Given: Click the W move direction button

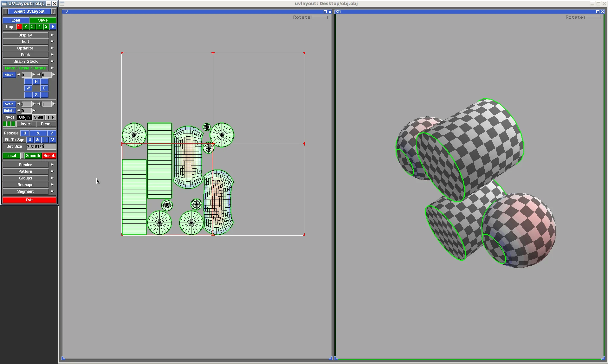Looking at the screenshot, I should (28, 88).
